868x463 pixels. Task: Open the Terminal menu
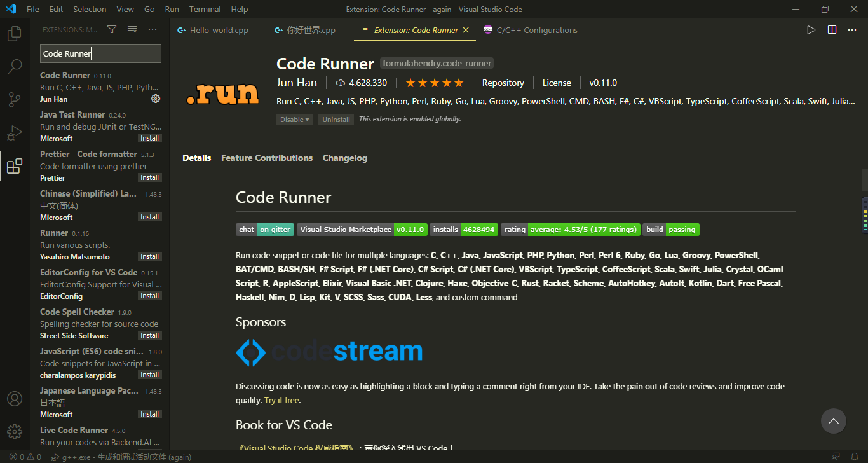click(x=205, y=10)
